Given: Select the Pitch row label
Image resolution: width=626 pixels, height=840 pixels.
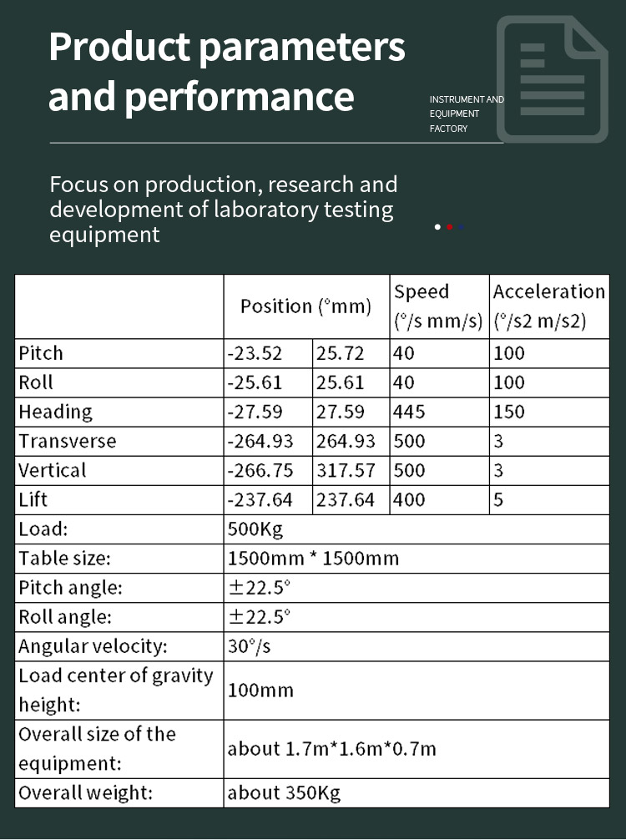Looking at the screenshot, I should (x=41, y=353).
